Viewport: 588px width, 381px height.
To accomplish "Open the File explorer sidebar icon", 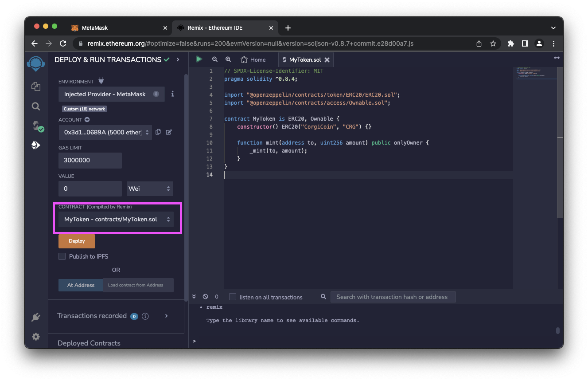I will (36, 86).
